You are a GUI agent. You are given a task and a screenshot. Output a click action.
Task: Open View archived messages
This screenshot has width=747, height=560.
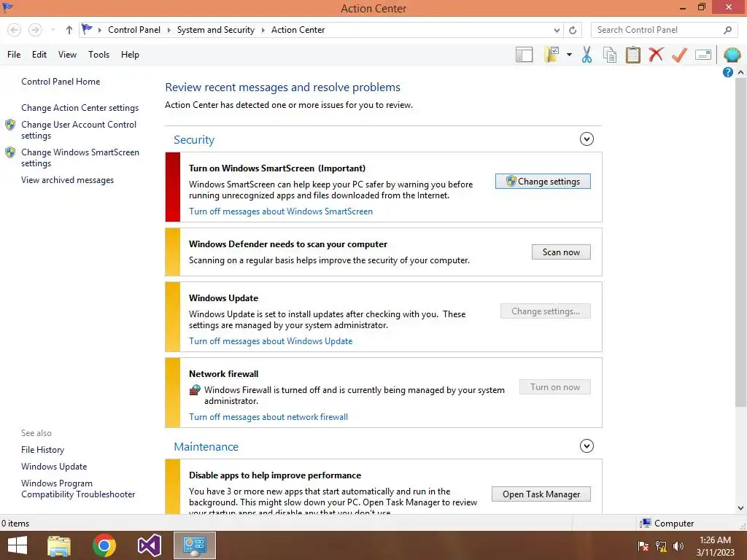67,180
